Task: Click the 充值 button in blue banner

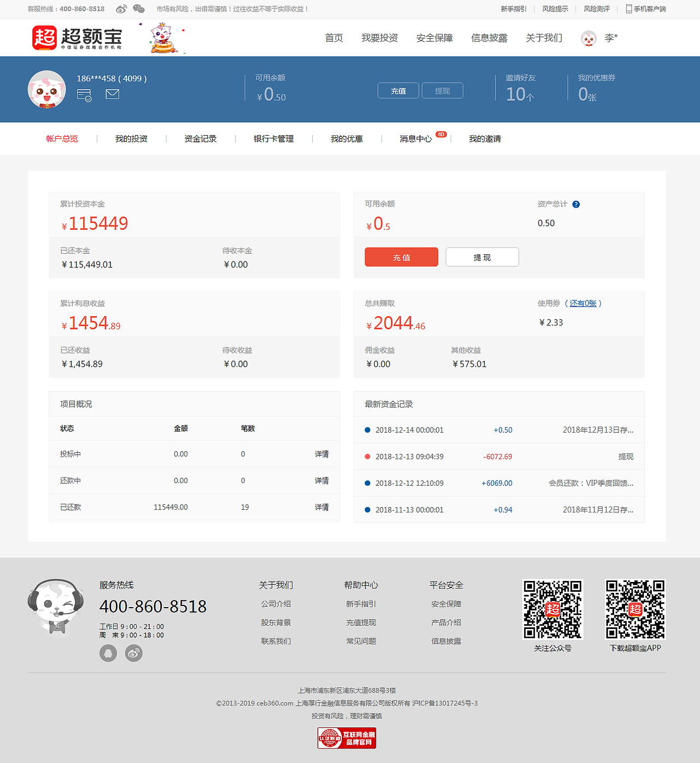Action: 399,91
